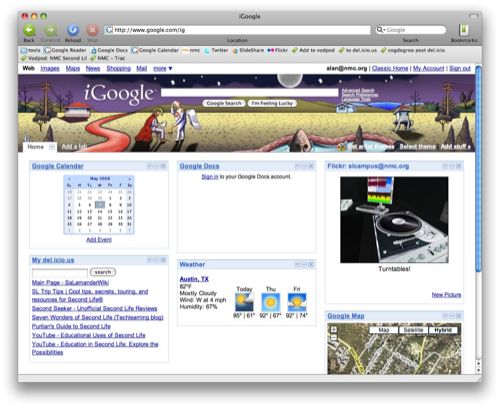
Task: Open Mail from Google nav
Action: click(142, 69)
